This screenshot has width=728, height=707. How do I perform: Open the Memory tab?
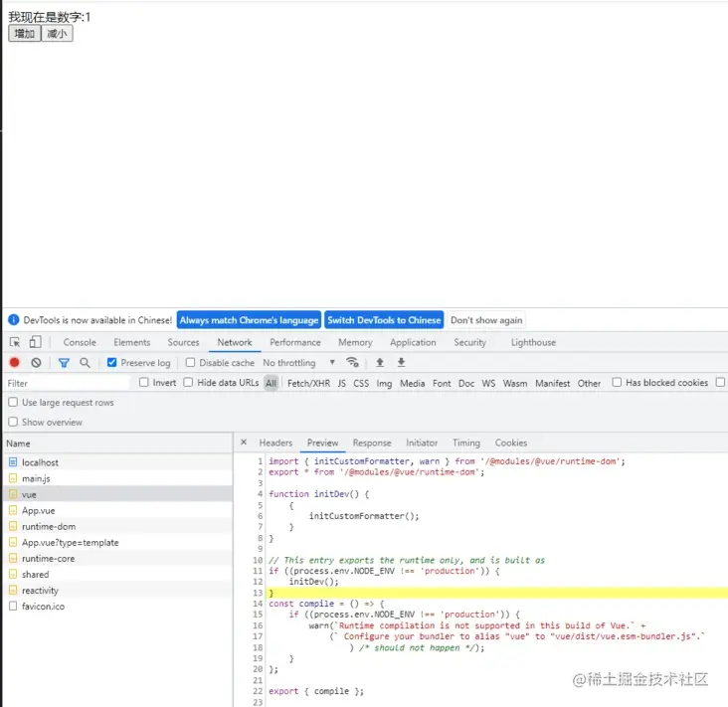355,343
